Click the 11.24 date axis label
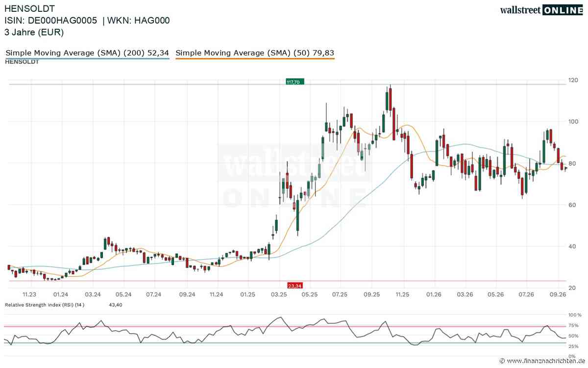 216,294
